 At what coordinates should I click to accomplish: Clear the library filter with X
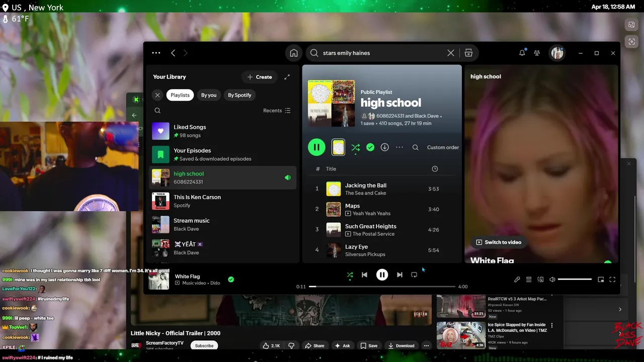tap(157, 95)
